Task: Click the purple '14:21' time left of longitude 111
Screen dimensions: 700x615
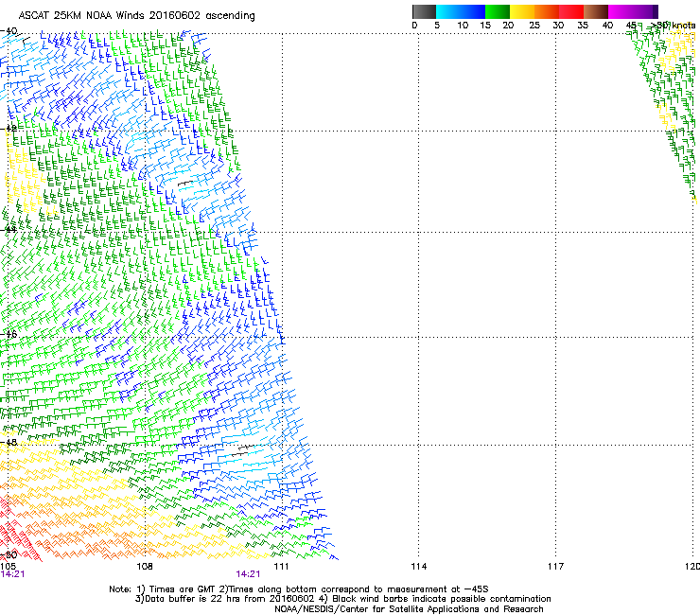Action: (x=248, y=574)
